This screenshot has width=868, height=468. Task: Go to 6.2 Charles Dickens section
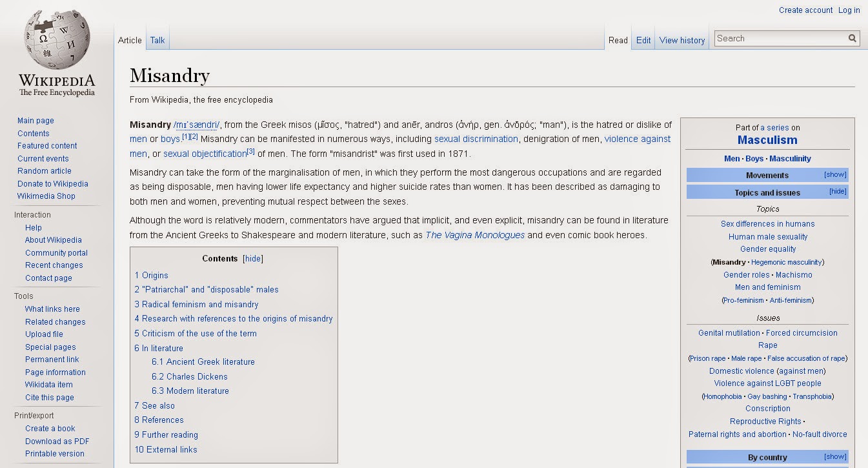[x=190, y=376]
